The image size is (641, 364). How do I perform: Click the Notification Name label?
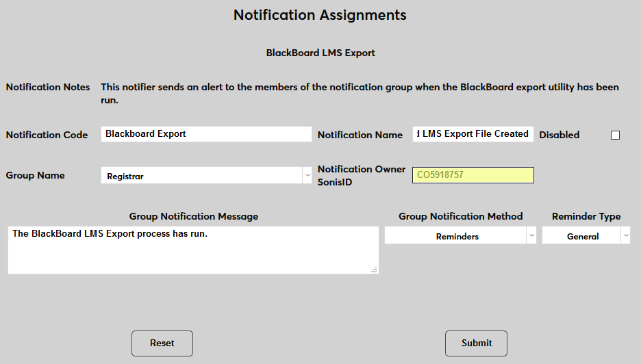click(x=360, y=135)
